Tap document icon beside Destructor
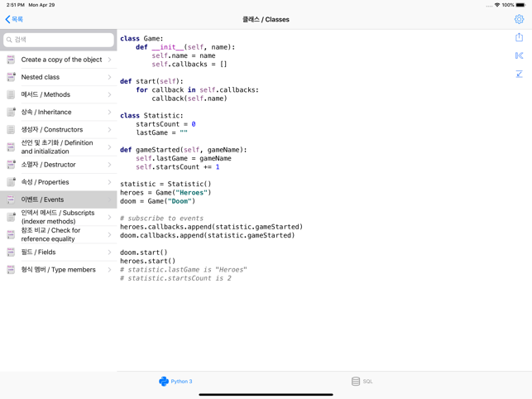This screenshot has width=532, height=399. [11, 165]
